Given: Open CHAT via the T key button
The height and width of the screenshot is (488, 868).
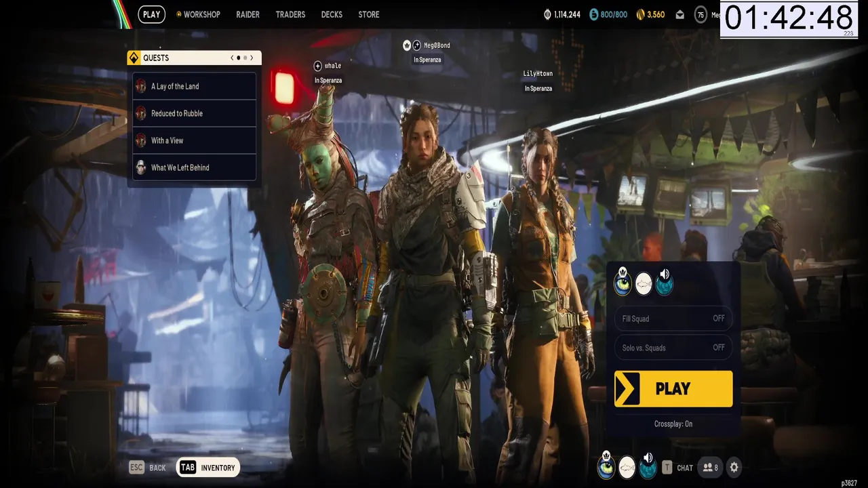Looking at the screenshot, I should point(677,467).
